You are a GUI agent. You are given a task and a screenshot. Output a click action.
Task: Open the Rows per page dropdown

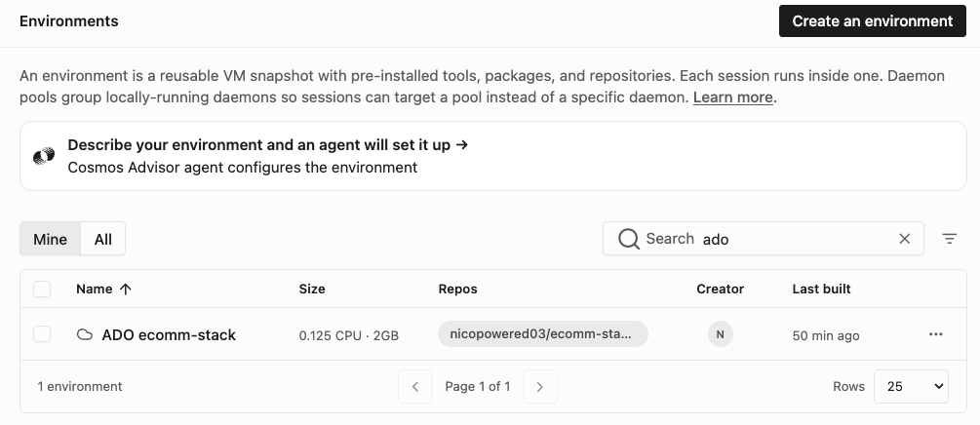click(911, 386)
